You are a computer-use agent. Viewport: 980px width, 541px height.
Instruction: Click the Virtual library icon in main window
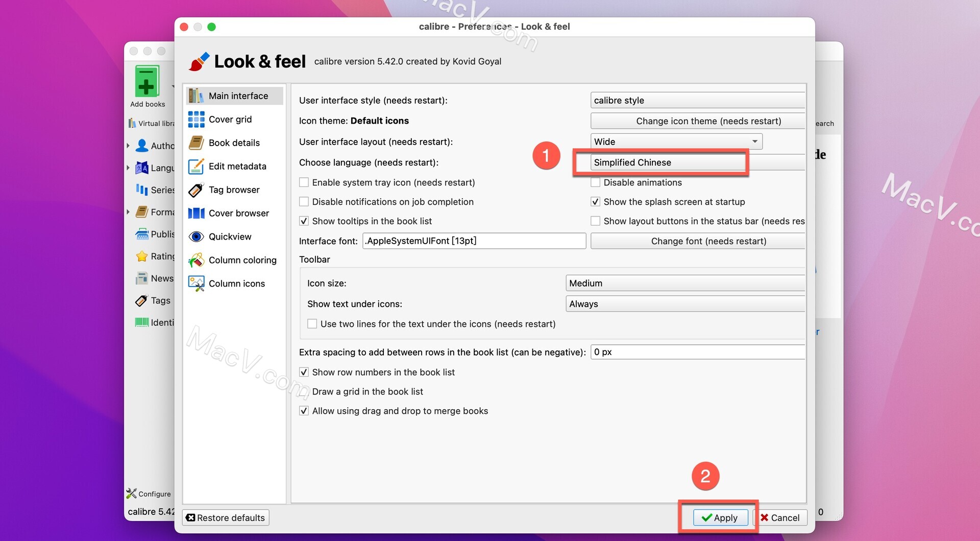point(132,123)
